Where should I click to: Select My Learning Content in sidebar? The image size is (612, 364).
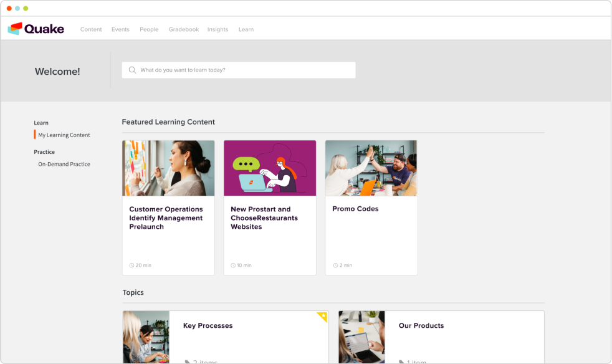[64, 135]
